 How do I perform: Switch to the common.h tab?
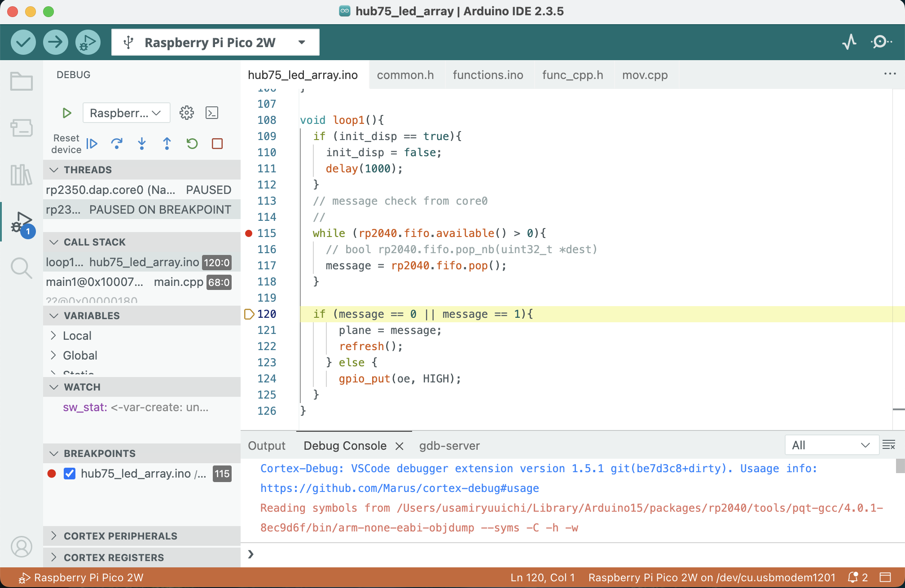point(405,75)
